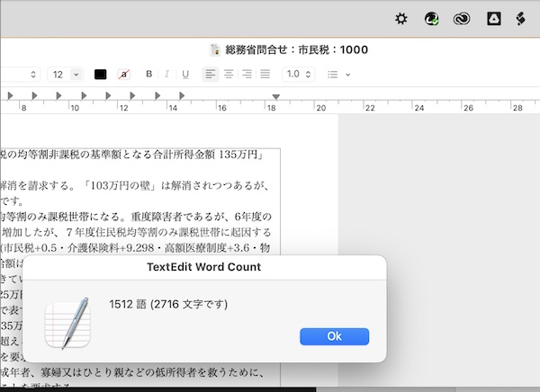Viewport: 540px width, 392px height.
Task: Click the lightning-bolt-shaped menu bar icon
Action: point(519,18)
